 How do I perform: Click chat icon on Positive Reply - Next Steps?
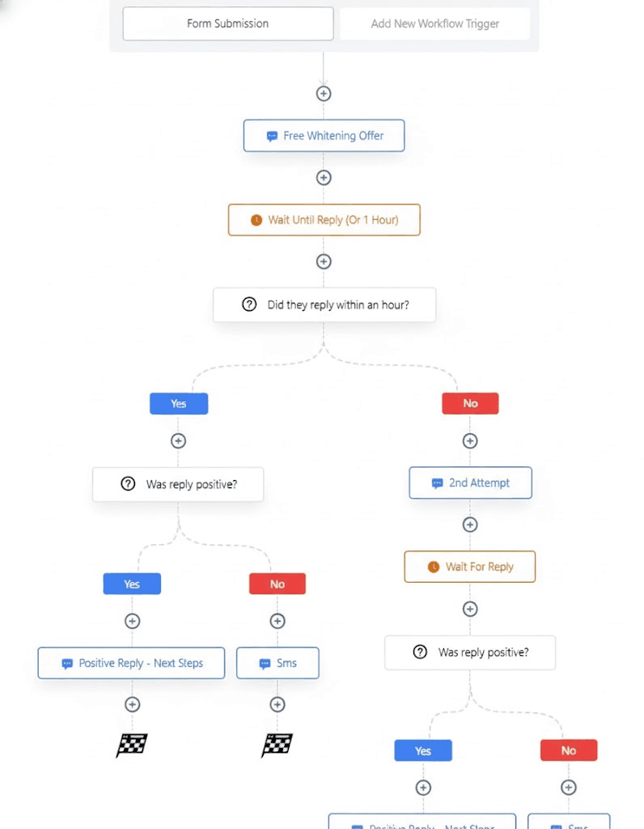coord(66,663)
